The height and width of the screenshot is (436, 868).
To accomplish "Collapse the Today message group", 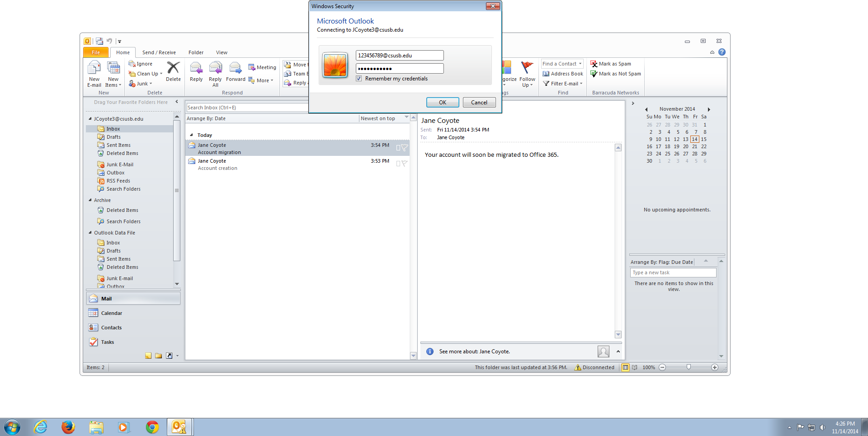I will [x=191, y=135].
